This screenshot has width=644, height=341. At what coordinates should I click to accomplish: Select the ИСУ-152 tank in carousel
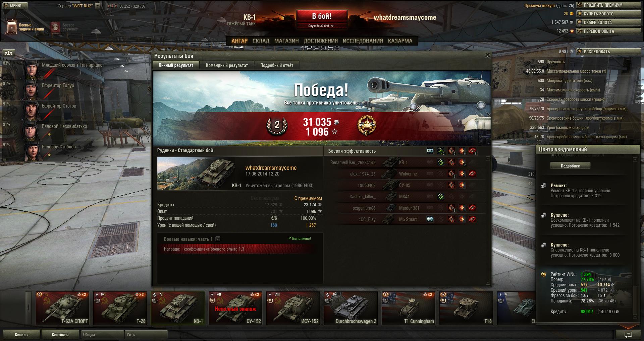click(293, 308)
